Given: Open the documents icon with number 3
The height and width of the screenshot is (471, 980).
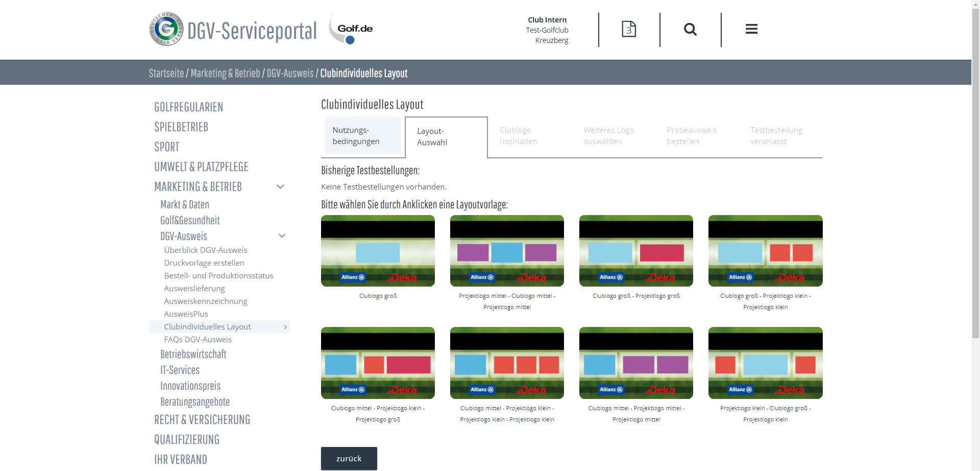Looking at the screenshot, I should pos(628,29).
